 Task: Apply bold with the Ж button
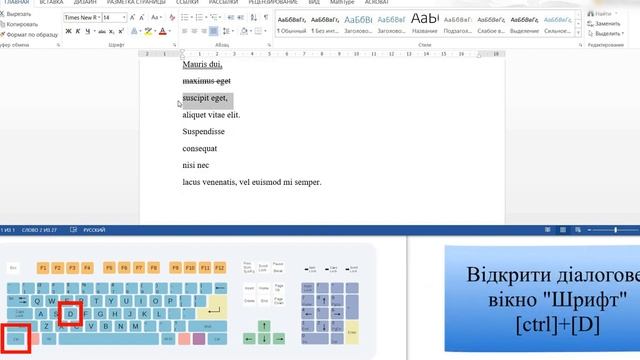[x=68, y=31]
